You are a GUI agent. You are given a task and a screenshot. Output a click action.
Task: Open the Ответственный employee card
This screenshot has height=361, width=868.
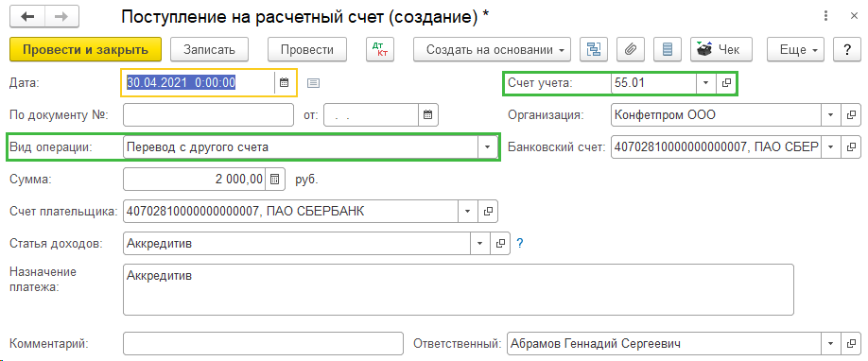pos(851,343)
